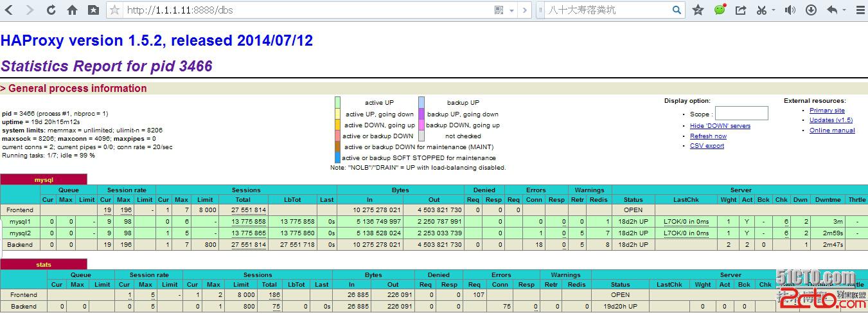
Task: Click mysql2 Sessions Total 13 775 865
Action: click(x=249, y=233)
